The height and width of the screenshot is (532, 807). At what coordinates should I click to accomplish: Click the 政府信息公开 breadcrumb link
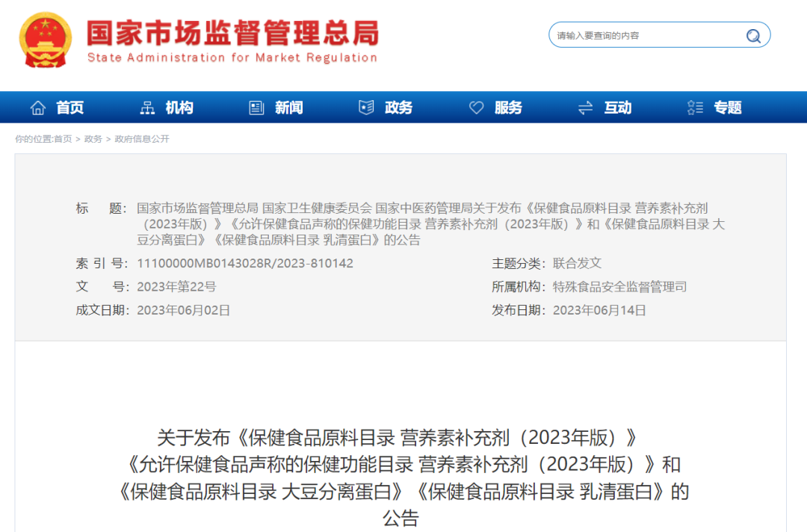pos(142,139)
